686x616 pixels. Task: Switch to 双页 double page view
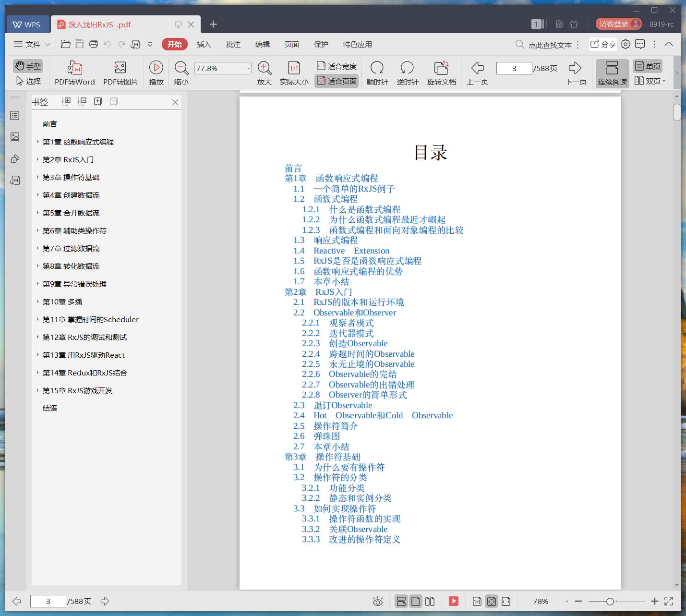pyautogui.click(x=650, y=81)
